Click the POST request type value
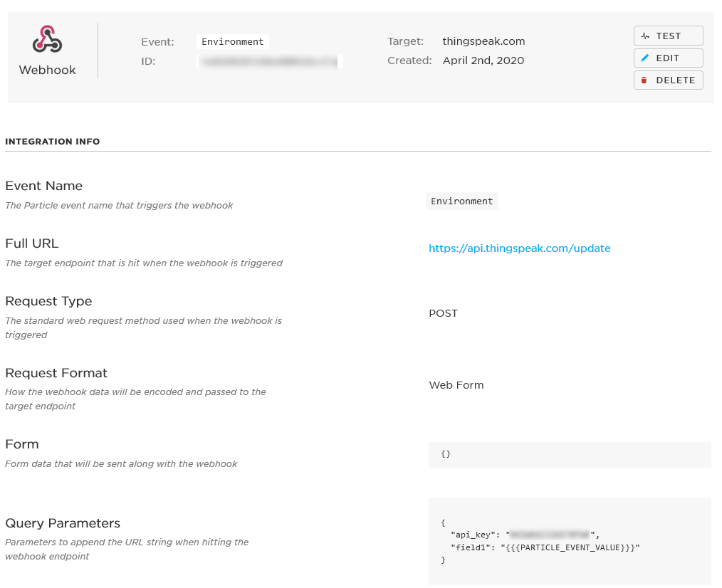722x588 pixels. [443, 313]
